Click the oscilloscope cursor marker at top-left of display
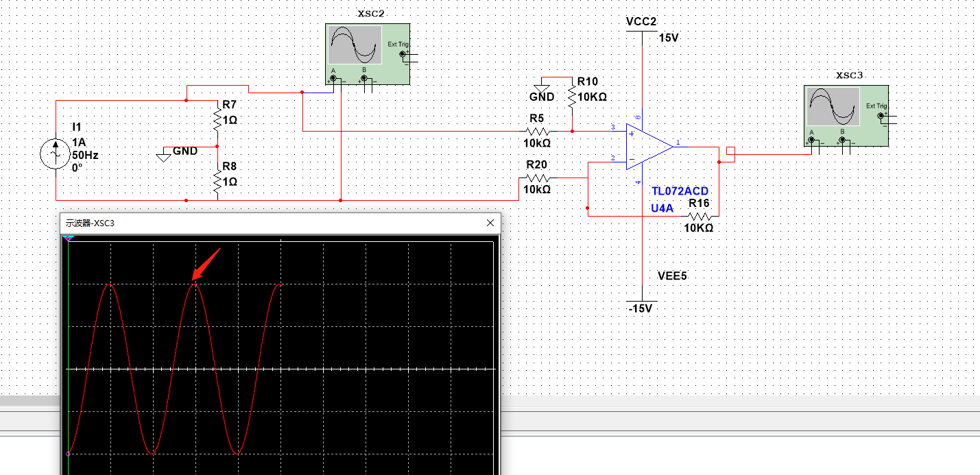The width and height of the screenshot is (980, 475). [x=68, y=238]
